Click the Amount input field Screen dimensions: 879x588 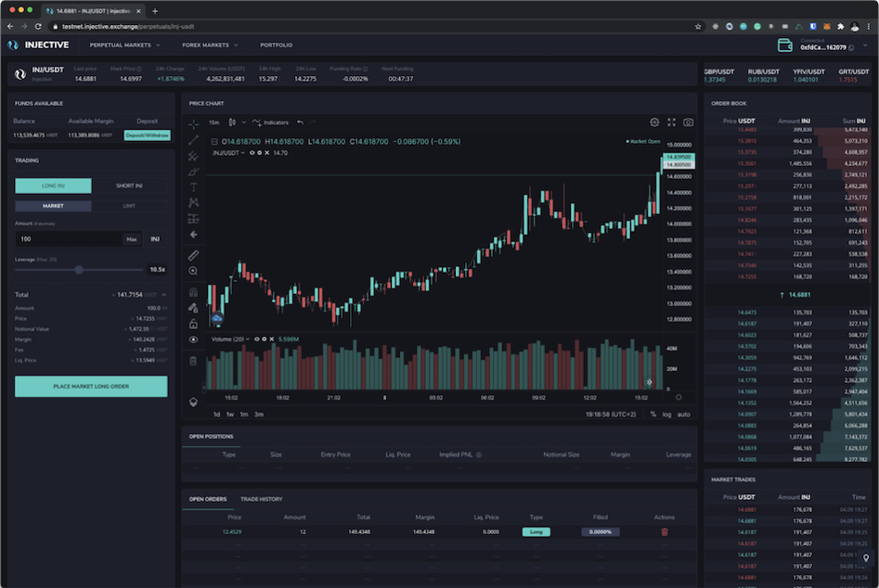pyautogui.click(x=67, y=239)
